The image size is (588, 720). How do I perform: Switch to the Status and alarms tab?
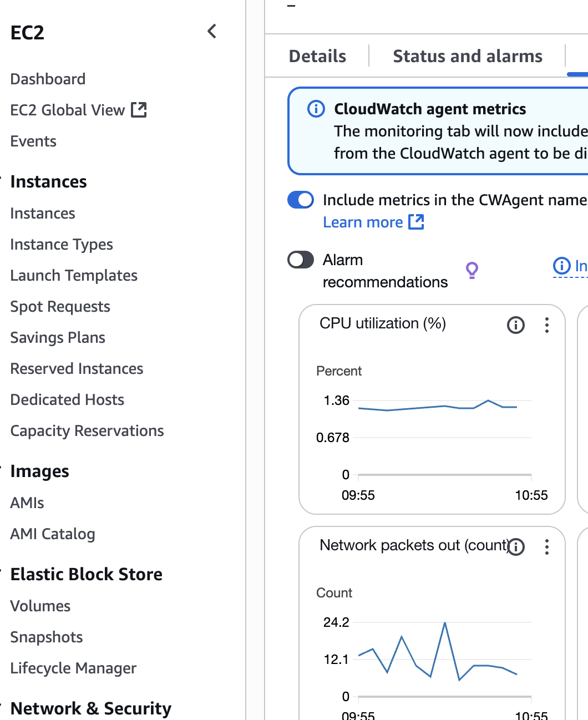(x=468, y=56)
